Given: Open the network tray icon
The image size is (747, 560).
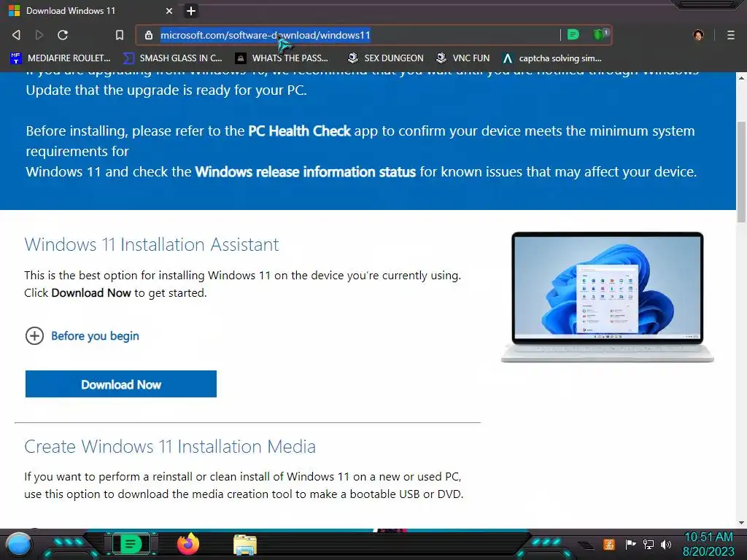Looking at the screenshot, I should (649, 544).
